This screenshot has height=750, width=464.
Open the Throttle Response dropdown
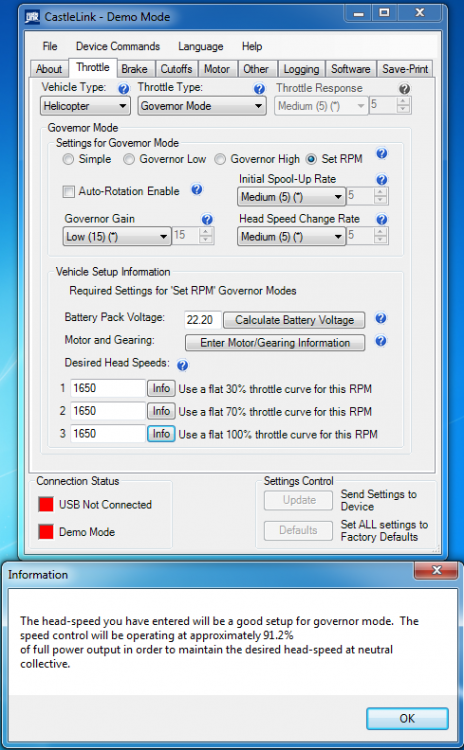pos(321,106)
